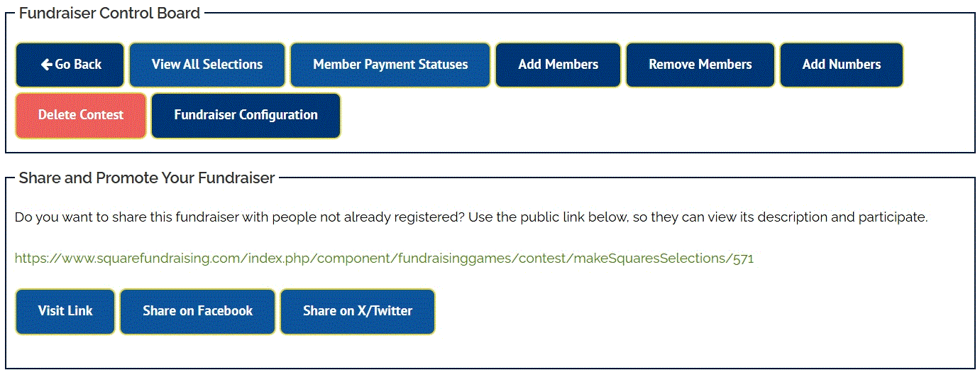This screenshot has width=980, height=375.
Task: Click the sharing description paragraph text
Action: [x=470, y=217]
